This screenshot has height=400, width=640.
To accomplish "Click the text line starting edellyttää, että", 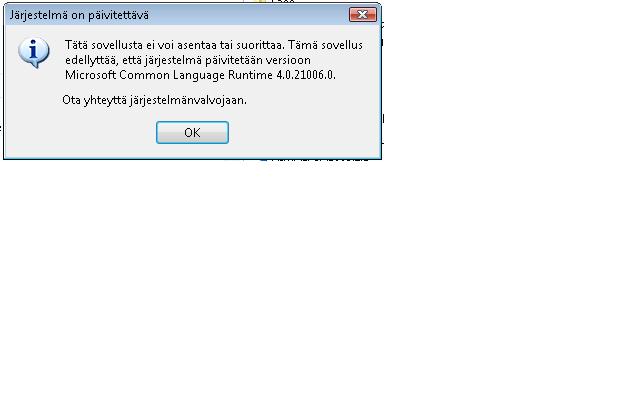I will click(188, 60).
